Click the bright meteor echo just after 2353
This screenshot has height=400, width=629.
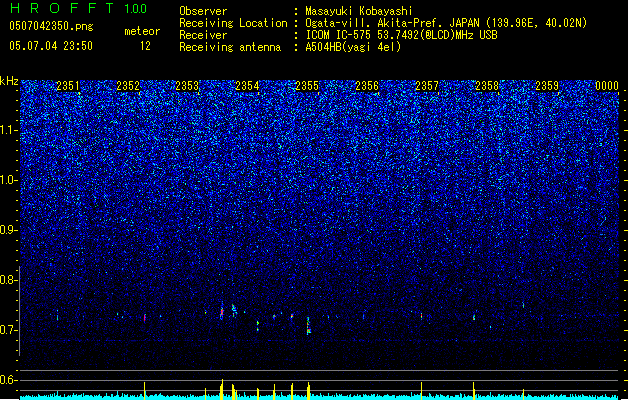click(x=222, y=311)
